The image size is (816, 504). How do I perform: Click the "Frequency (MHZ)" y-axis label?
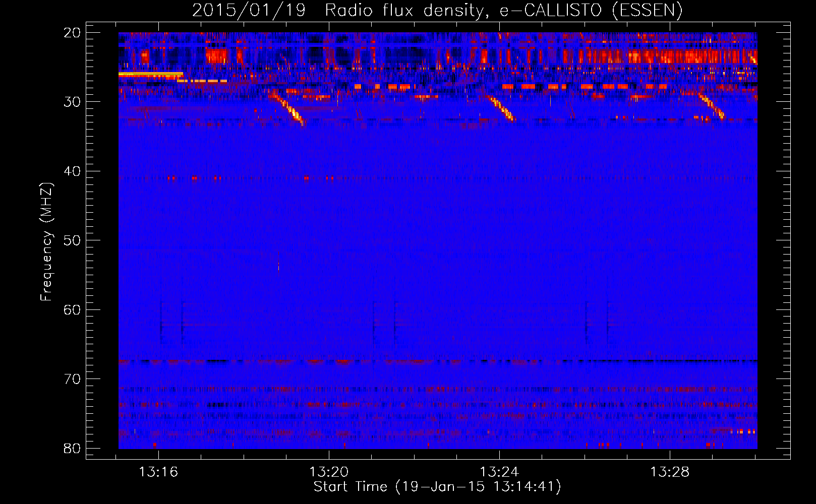pyautogui.click(x=46, y=242)
